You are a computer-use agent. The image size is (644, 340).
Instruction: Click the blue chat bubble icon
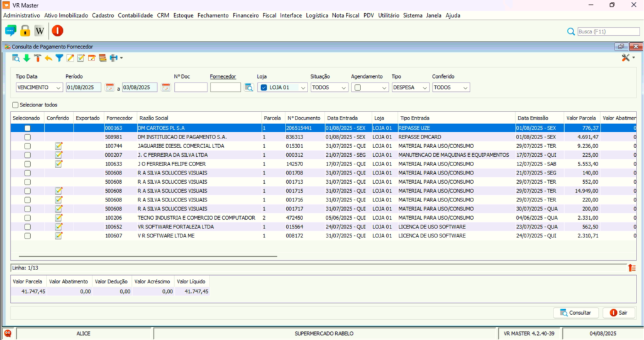point(11,30)
